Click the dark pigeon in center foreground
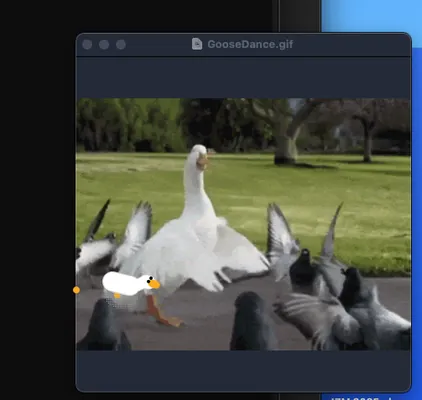 click(252, 321)
